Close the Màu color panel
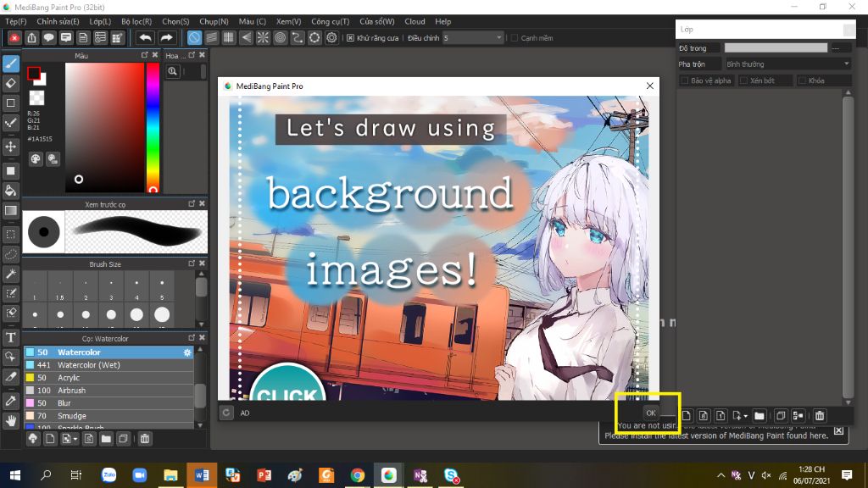The width and height of the screenshot is (868, 488). pyautogui.click(x=155, y=55)
